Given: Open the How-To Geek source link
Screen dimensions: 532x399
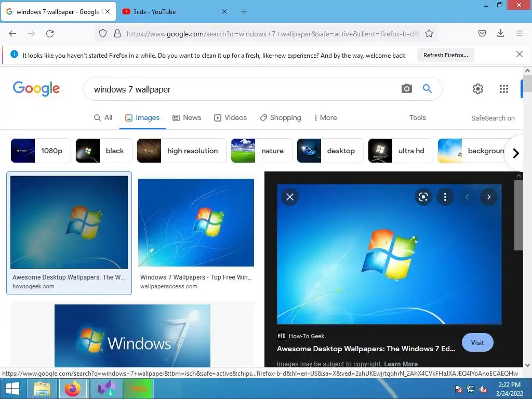Looking at the screenshot, I should pyautogui.click(x=301, y=336).
